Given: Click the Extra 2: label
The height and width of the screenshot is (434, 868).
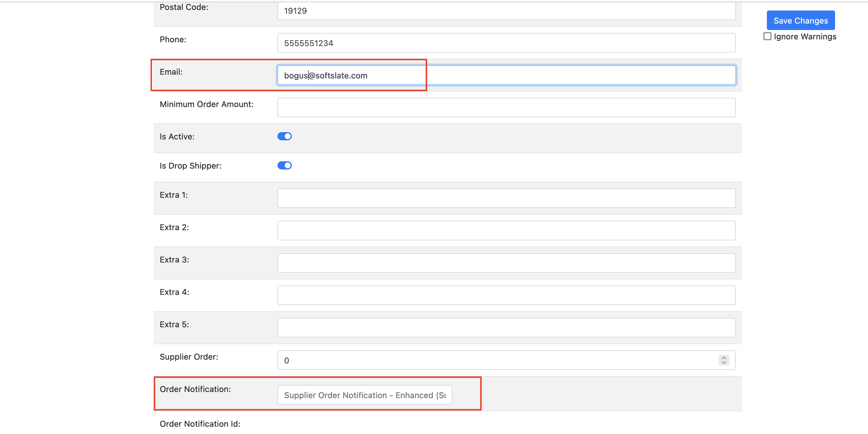Looking at the screenshot, I should (x=175, y=227).
